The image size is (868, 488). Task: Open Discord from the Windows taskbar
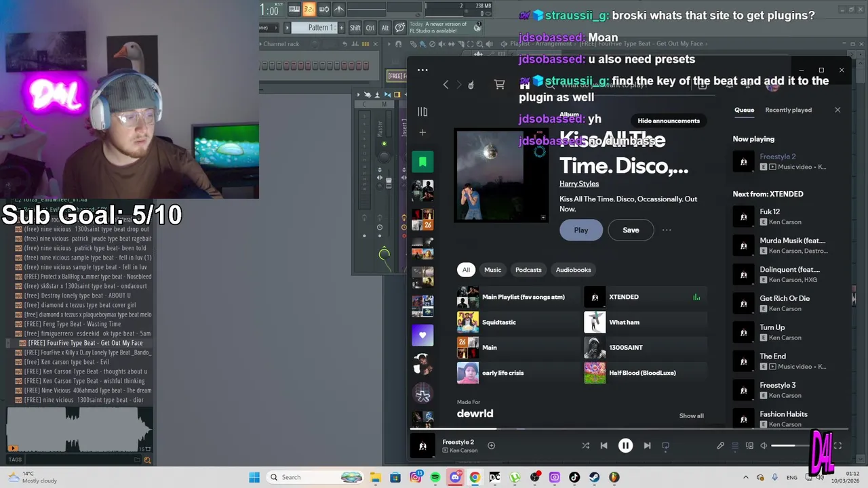coord(455,477)
